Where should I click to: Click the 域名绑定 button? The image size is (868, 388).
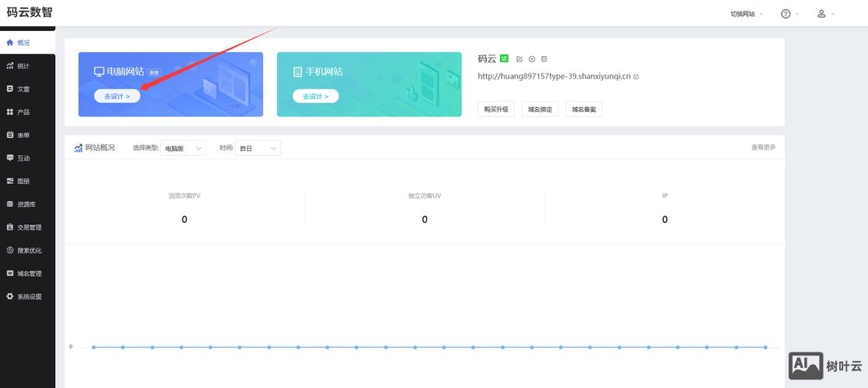coord(540,109)
